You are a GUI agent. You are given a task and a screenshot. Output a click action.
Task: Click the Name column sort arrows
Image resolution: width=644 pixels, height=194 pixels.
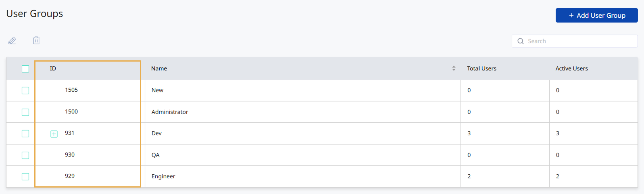454,68
